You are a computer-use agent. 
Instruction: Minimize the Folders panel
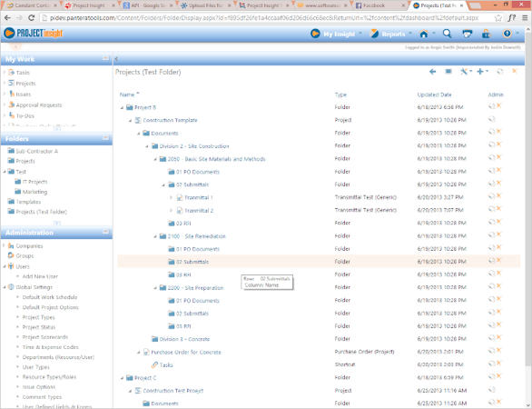[x=105, y=138]
